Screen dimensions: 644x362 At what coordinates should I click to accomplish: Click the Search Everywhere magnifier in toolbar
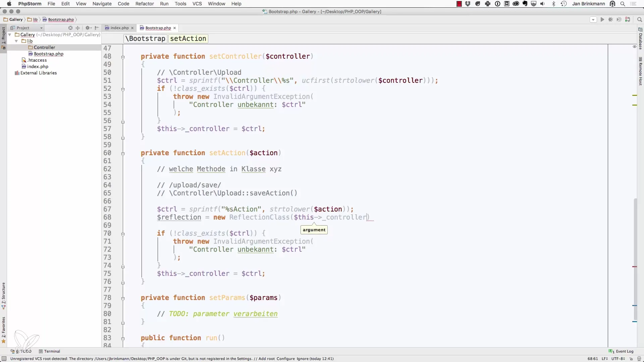tap(639, 20)
